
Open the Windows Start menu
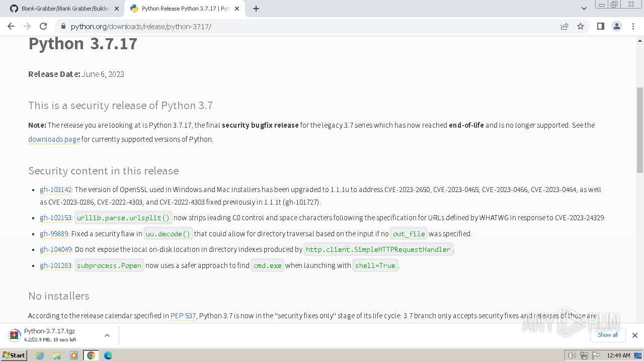(14, 355)
